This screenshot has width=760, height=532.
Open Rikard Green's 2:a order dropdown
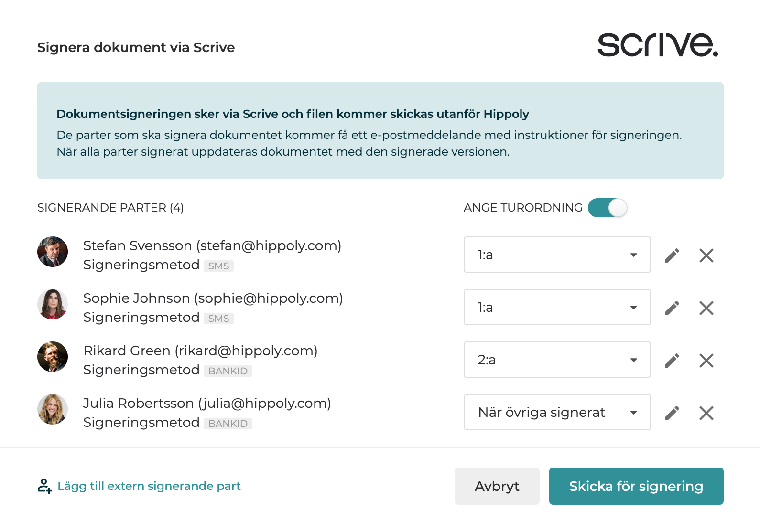coord(557,360)
